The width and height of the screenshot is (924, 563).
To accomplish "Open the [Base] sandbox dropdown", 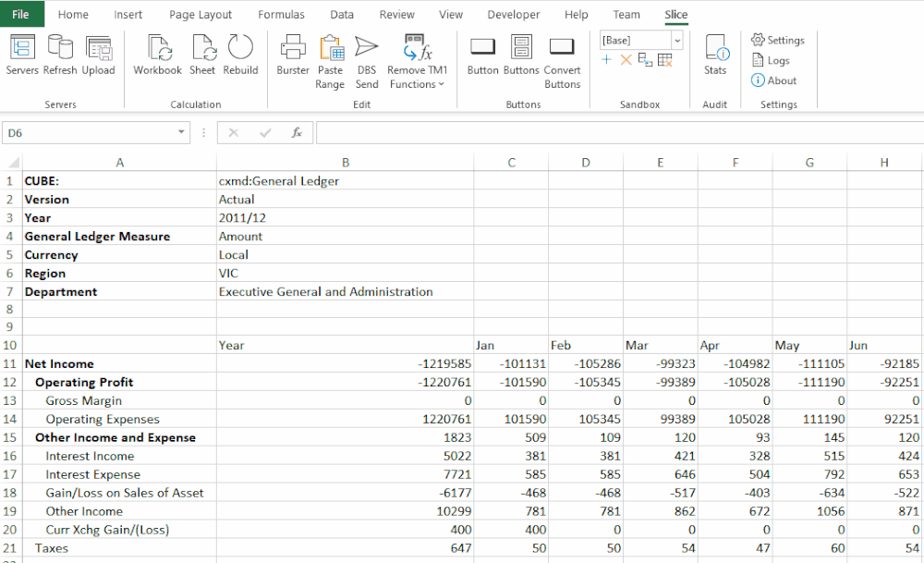I will tap(676, 41).
